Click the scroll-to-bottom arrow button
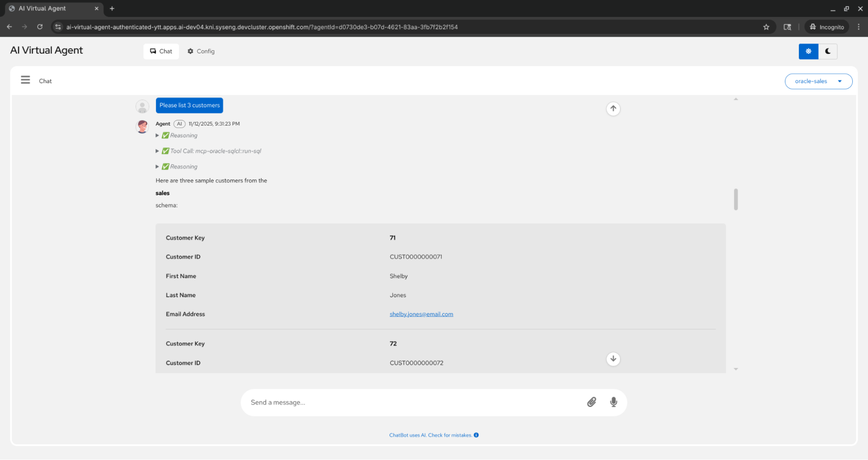 tap(613, 359)
